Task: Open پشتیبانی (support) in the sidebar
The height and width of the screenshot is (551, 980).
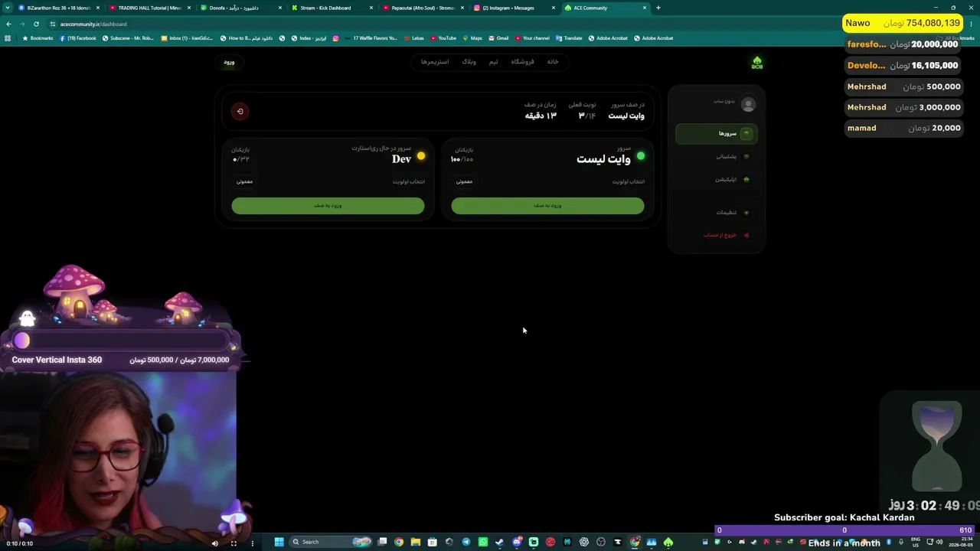Action: tap(717, 157)
